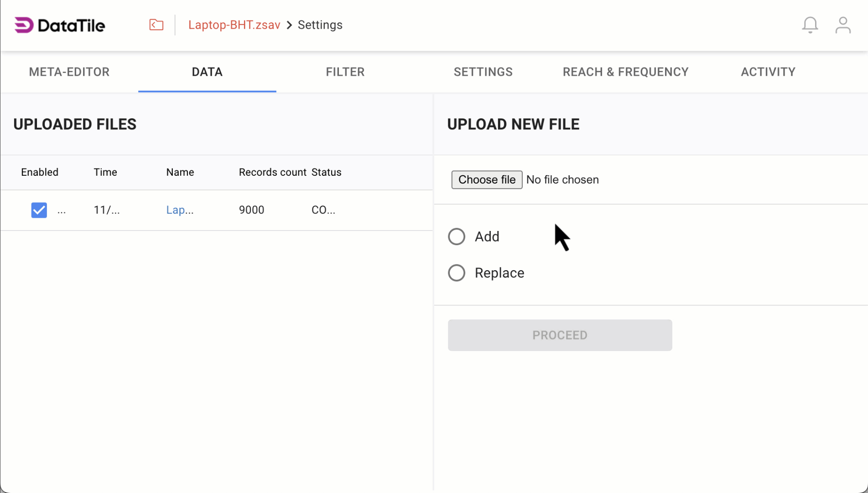Uncheck the Enabled checkbox for the uploaded file
868x493 pixels.
pos(39,210)
